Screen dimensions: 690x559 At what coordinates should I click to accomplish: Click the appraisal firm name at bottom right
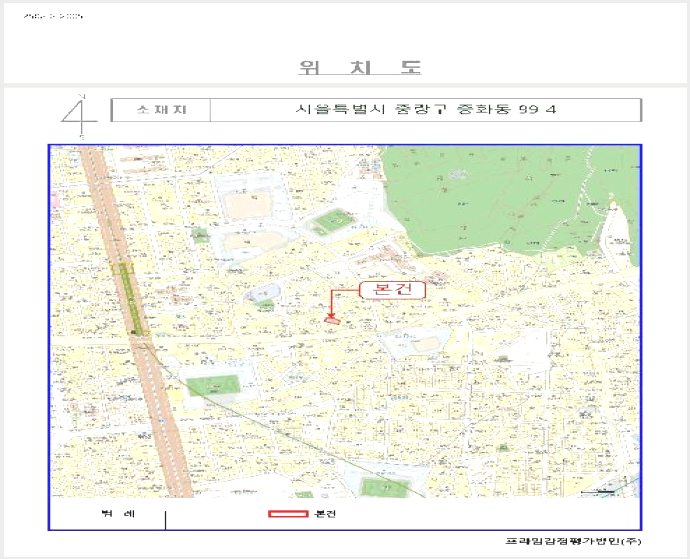pos(573,541)
